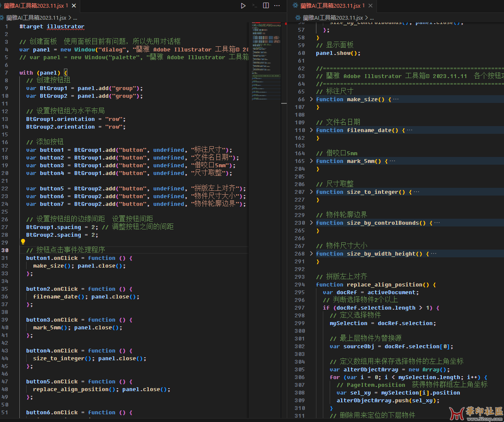This screenshot has width=504, height=422.
Task: Click the file name in the right breadcrumb
Action: click(333, 18)
